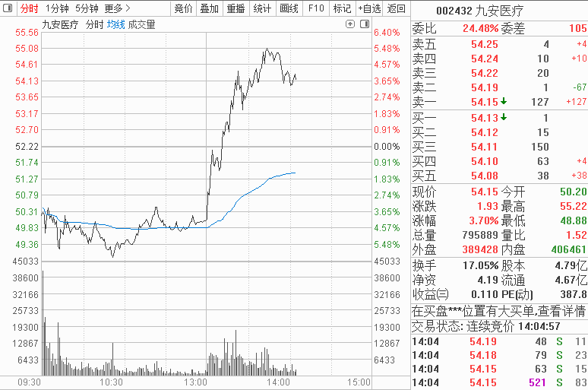Toggle the 均线 average line display
The height and width of the screenshot is (390, 588).
point(115,24)
